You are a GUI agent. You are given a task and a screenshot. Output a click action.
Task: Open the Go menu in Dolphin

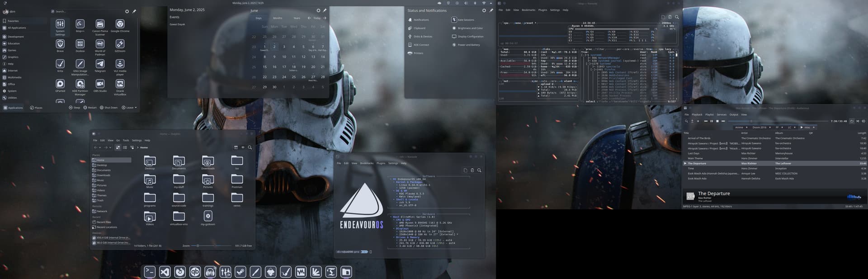pyautogui.click(x=118, y=140)
